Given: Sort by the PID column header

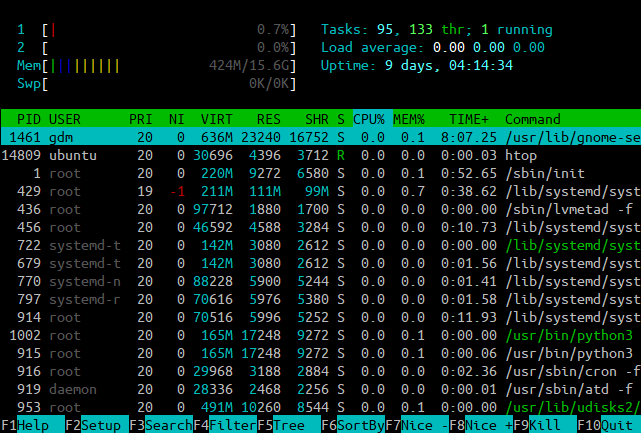Looking at the screenshot, I should click(29, 119).
